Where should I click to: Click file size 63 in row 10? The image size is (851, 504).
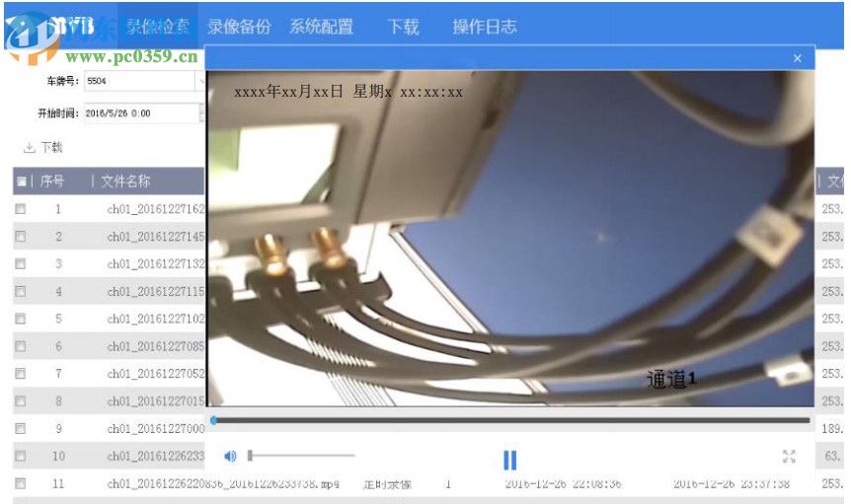[832, 457]
